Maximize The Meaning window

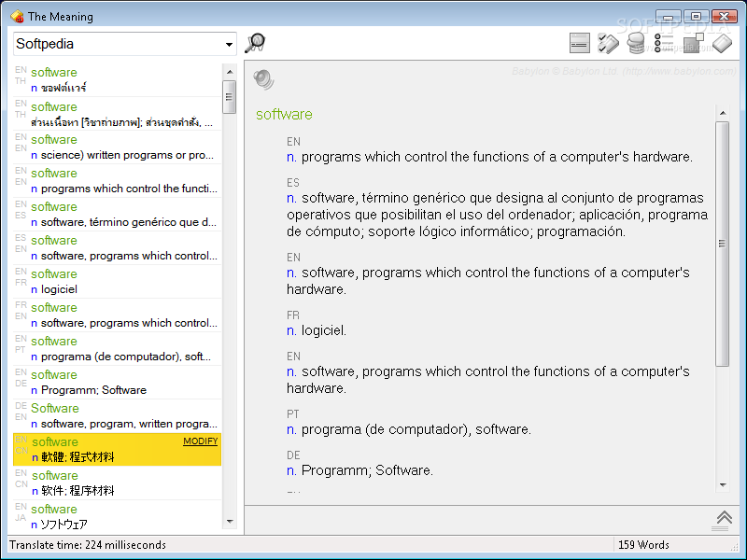point(696,17)
